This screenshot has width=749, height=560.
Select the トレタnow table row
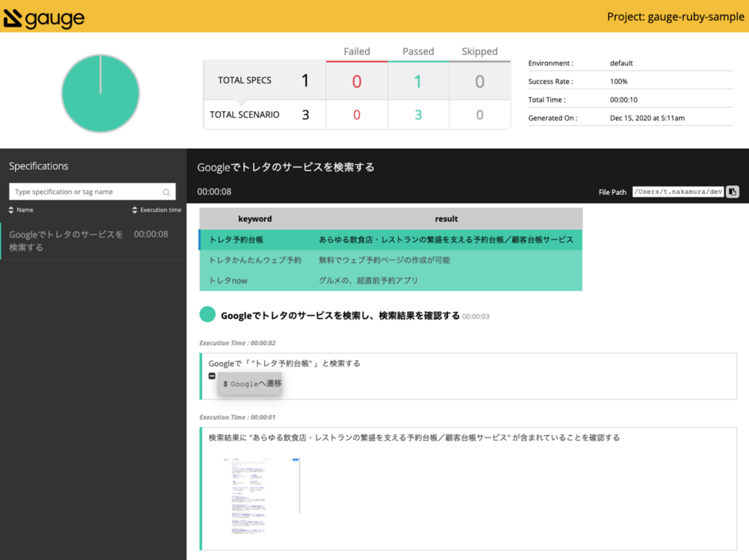click(391, 281)
